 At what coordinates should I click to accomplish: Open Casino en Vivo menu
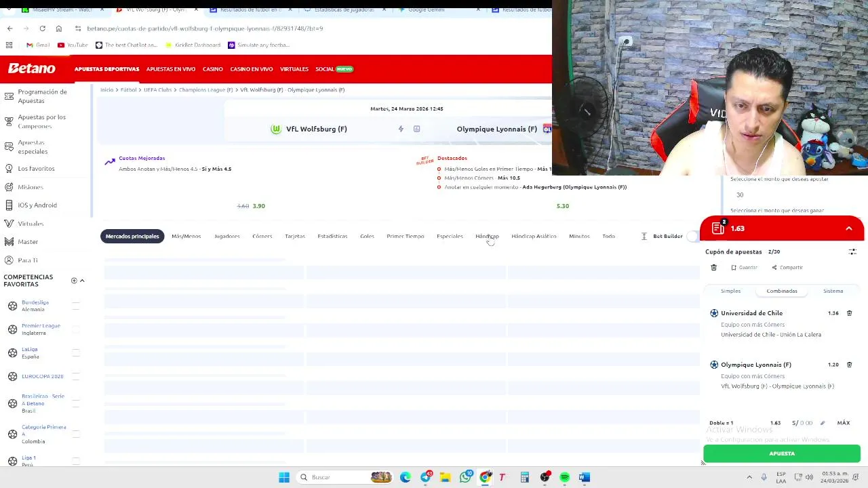[251, 69]
